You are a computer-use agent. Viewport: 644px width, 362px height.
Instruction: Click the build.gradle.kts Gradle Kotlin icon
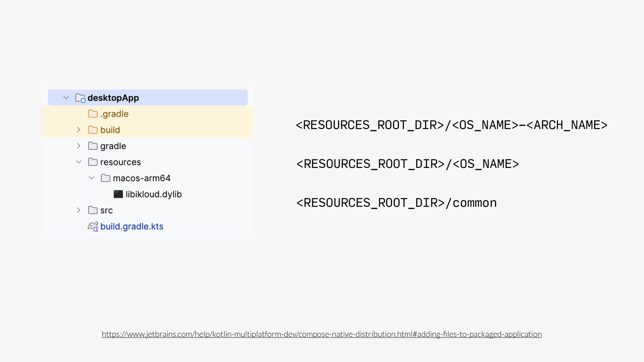(x=93, y=227)
